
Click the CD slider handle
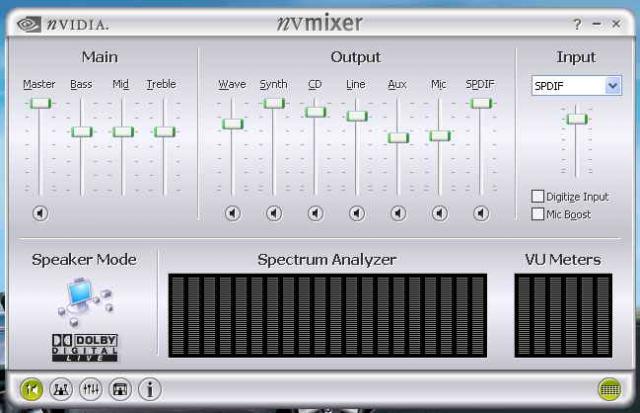[316, 112]
